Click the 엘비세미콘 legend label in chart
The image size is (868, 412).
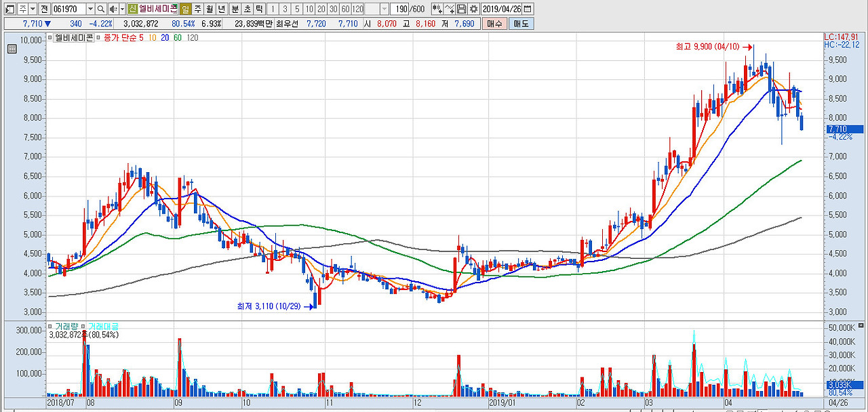tap(74, 37)
